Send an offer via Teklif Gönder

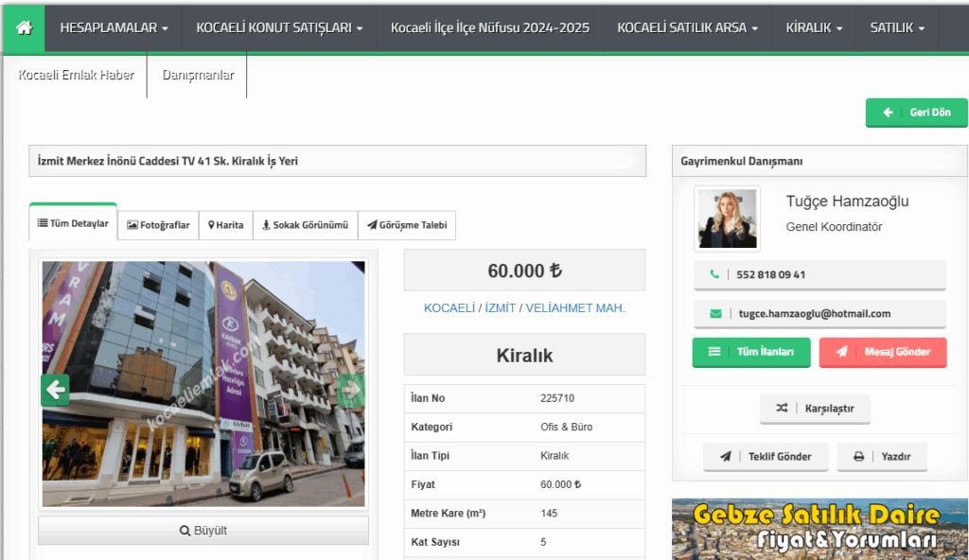(x=766, y=457)
